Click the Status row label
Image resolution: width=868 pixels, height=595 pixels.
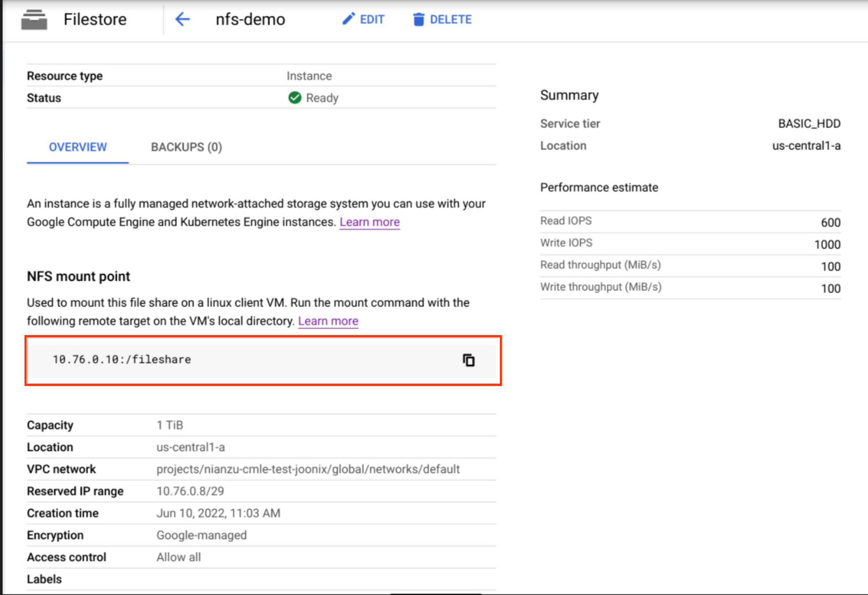43,98
